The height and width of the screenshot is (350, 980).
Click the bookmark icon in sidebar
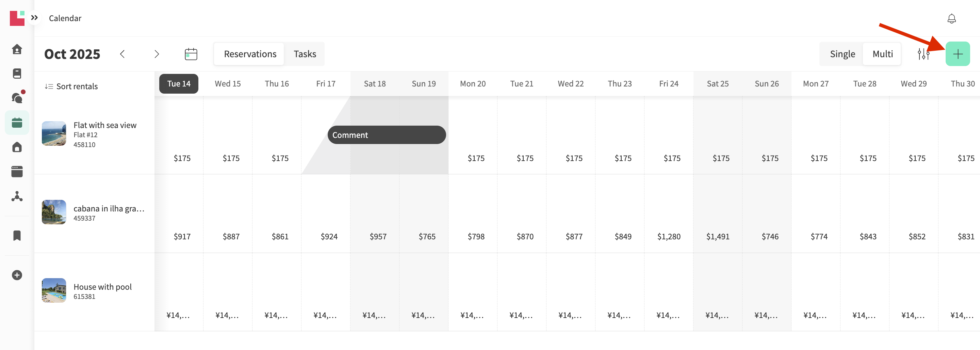coord(17,236)
